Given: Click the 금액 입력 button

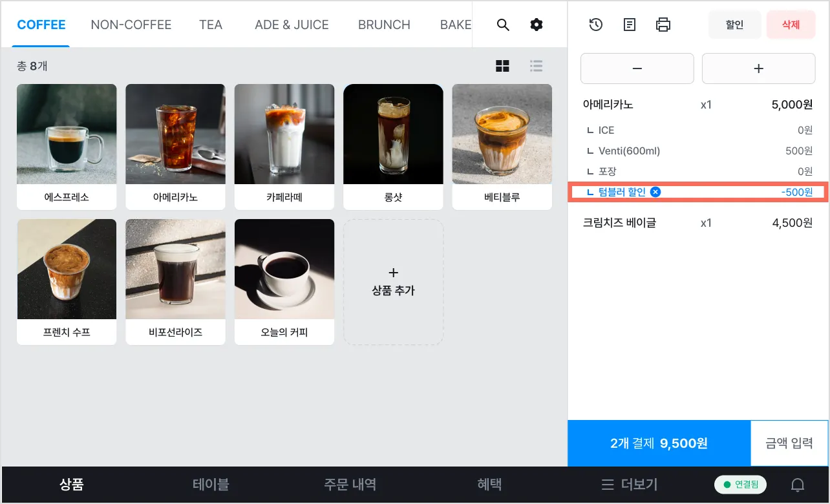Looking at the screenshot, I should [x=789, y=443].
